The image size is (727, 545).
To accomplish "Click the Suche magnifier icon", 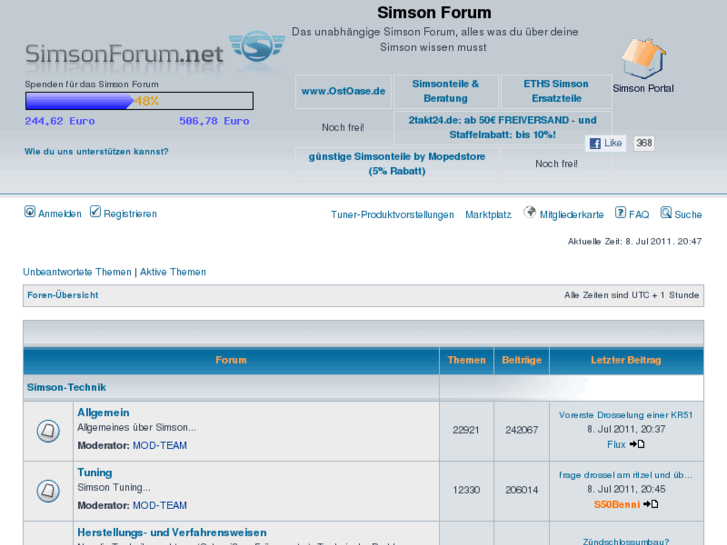I will 666,212.
